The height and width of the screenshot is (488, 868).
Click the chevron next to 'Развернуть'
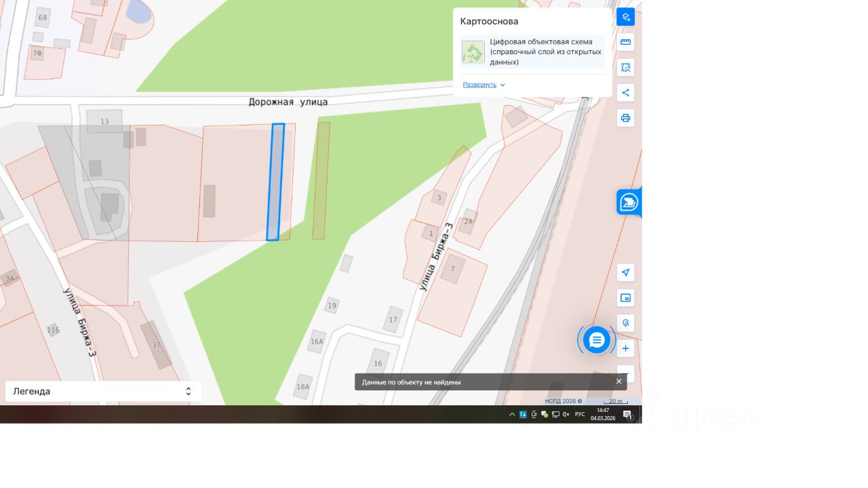point(502,85)
